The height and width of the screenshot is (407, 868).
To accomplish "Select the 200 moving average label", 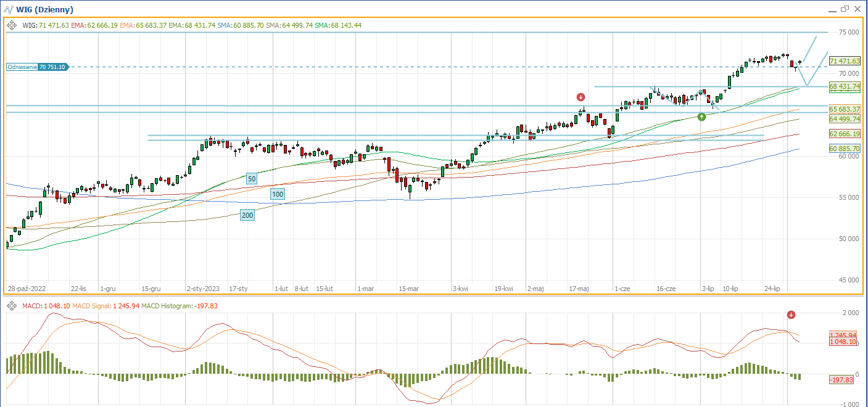I will pos(247,215).
